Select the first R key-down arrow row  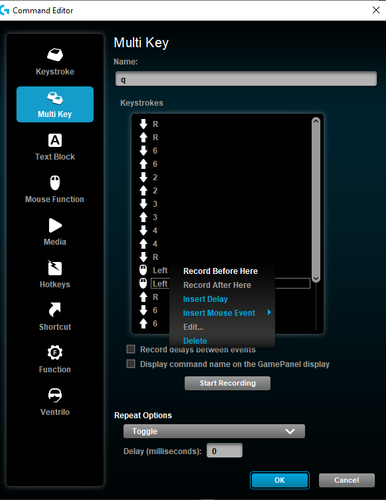point(223,124)
